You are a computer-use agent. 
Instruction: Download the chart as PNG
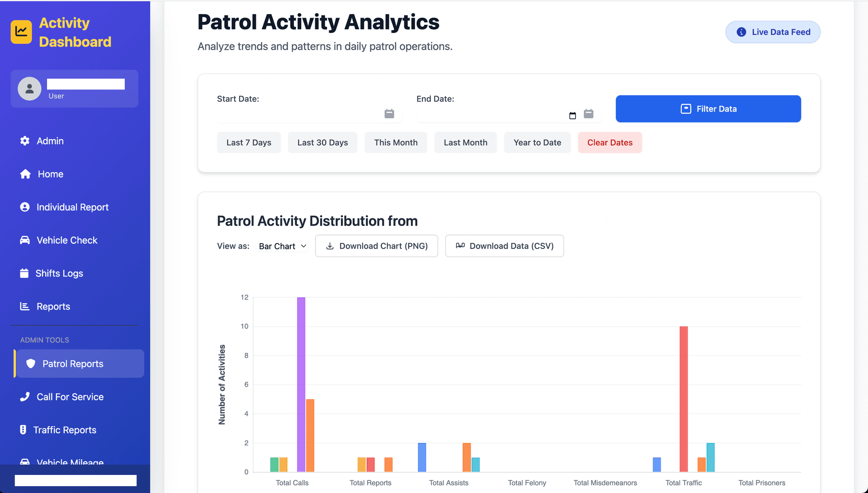pyautogui.click(x=377, y=246)
